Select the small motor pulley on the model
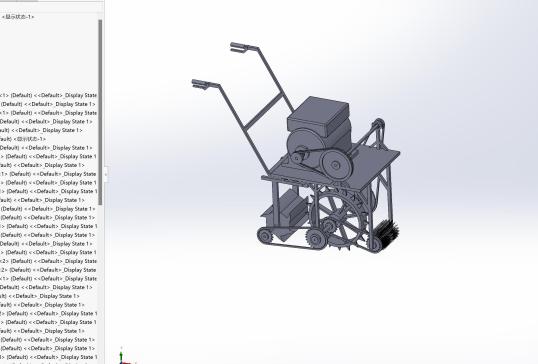 (296, 158)
